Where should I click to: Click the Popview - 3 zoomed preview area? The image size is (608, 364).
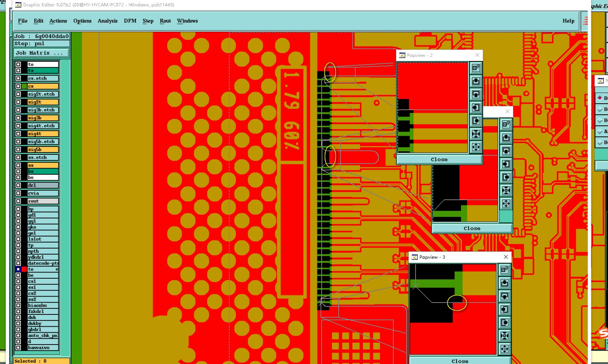coord(453,309)
